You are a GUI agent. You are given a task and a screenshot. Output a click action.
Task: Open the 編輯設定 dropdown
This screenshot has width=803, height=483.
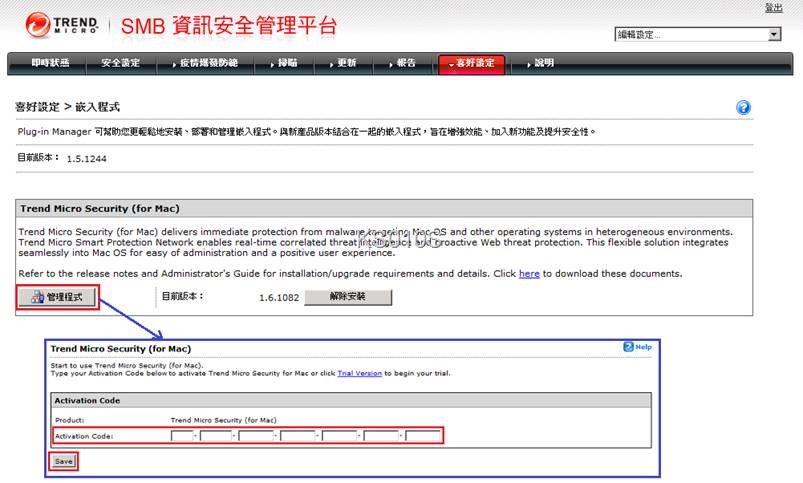coord(698,34)
